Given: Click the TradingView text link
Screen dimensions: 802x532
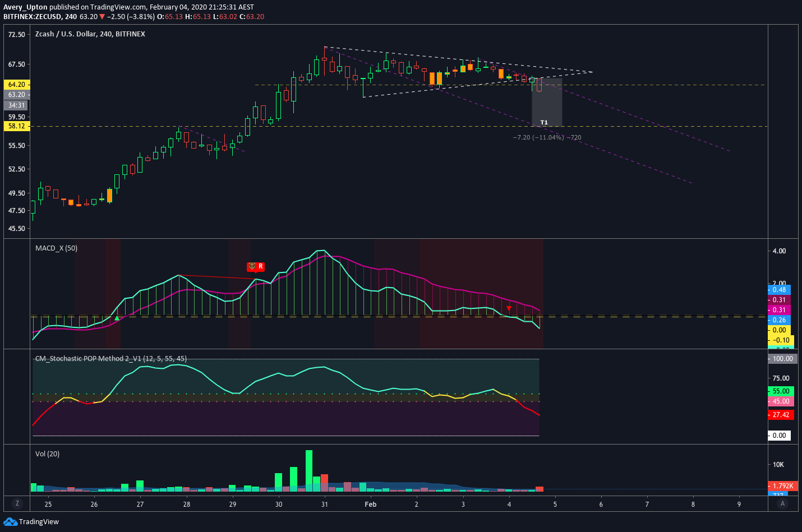Looking at the screenshot, I should (39, 521).
